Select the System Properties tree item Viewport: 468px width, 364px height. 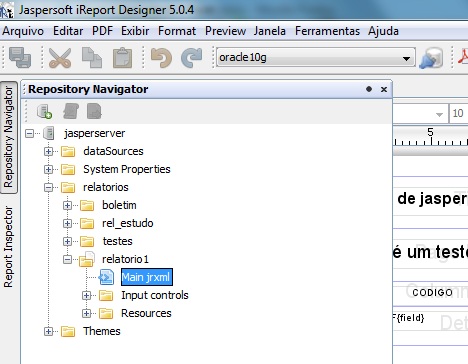coord(127,169)
